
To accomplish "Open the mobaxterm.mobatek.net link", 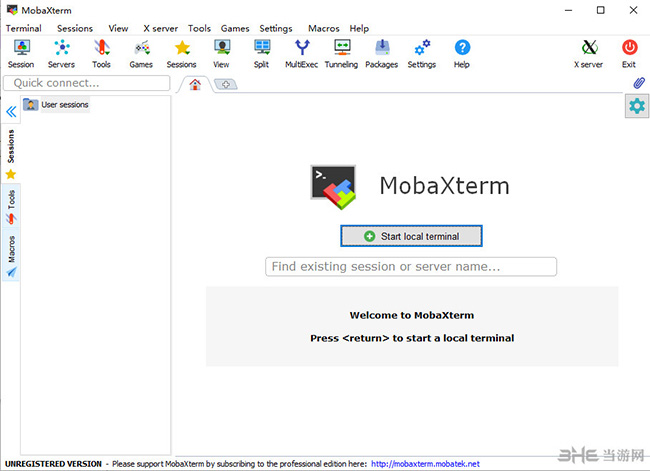I will pyautogui.click(x=425, y=464).
